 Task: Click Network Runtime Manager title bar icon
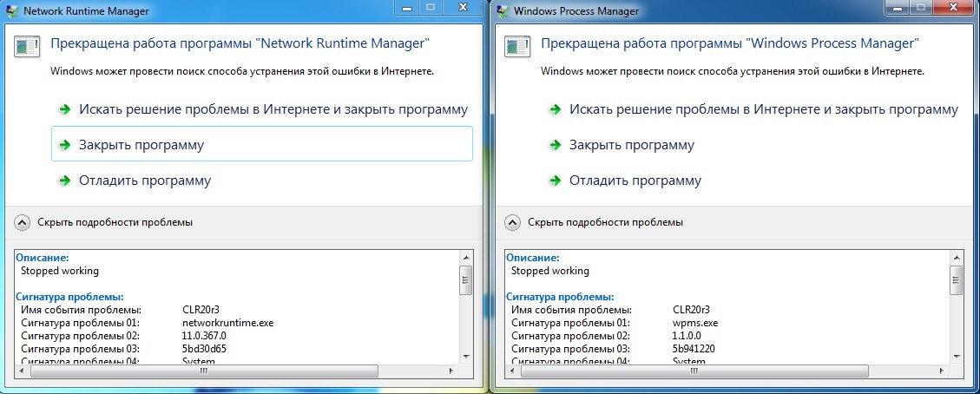(x=10, y=10)
